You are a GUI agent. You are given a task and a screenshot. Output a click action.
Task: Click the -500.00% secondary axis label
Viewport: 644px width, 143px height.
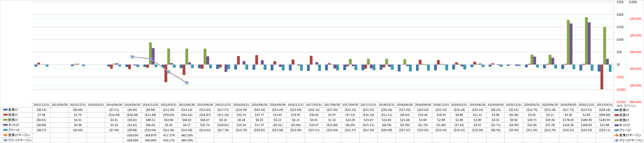635,86
